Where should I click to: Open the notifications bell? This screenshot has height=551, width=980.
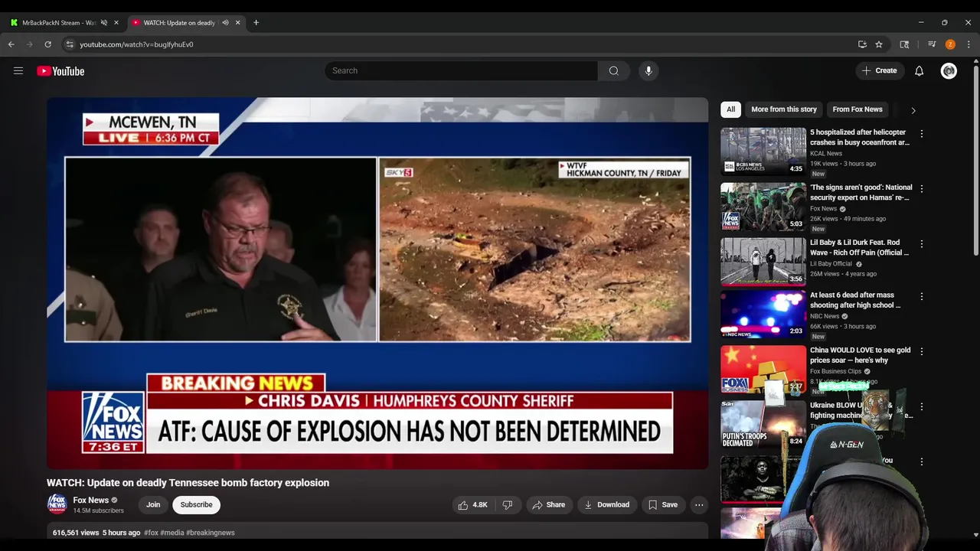click(x=919, y=70)
